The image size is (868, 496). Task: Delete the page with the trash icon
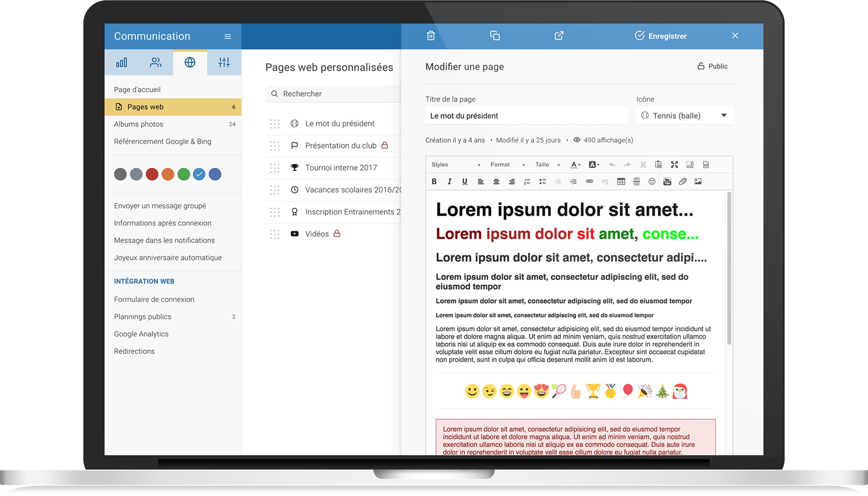coord(430,36)
